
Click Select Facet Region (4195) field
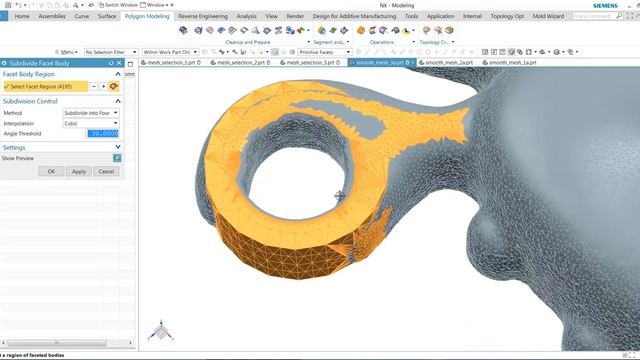(x=45, y=86)
